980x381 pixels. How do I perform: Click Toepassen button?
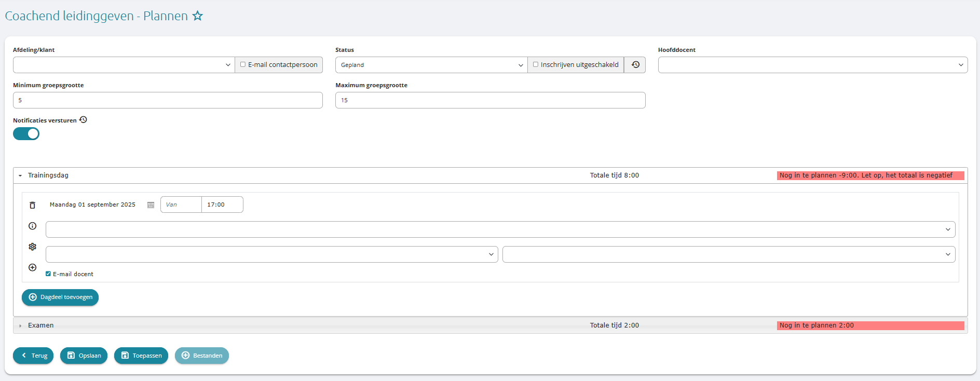point(141,356)
